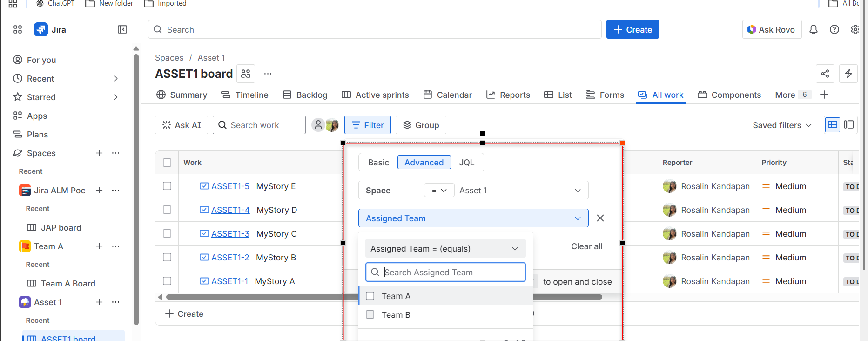This screenshot has height=341, width=868.
Task: Click the Jira ALM Poc space icon
Action: click(25, 190)
